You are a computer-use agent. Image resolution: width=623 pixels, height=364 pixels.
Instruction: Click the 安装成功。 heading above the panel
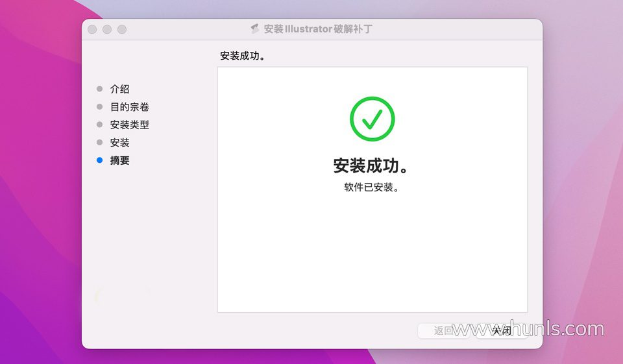point(242,56)
